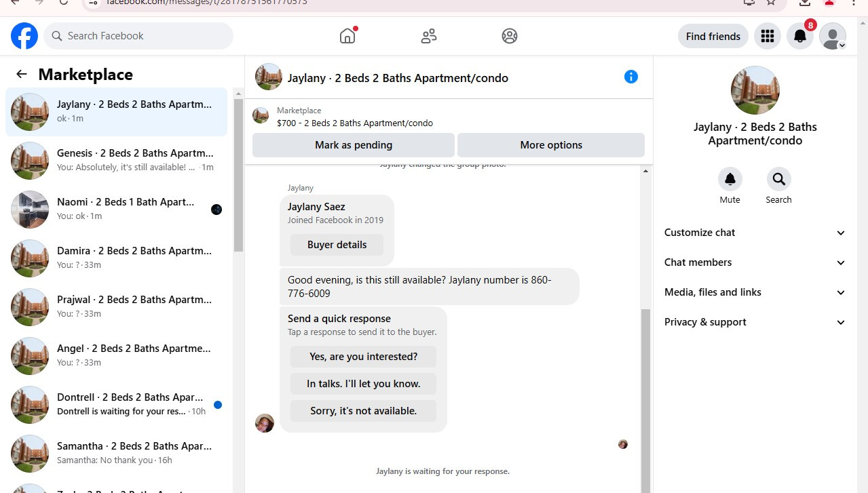The width and height of the screenshot is (868, 493).
Task: Click the "Jaylany Saez" name in the buyer card
Action: pos(316,207)
